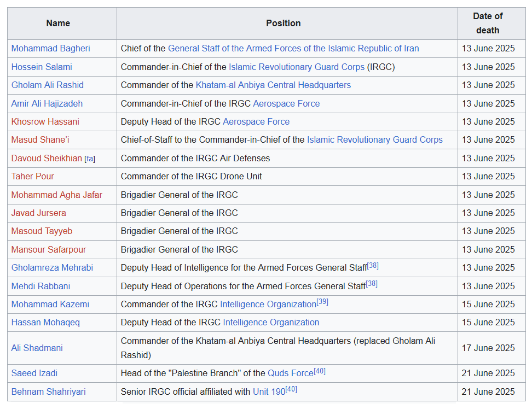
Task: Open the Quds Force link
Action: [x=290, y=373]
